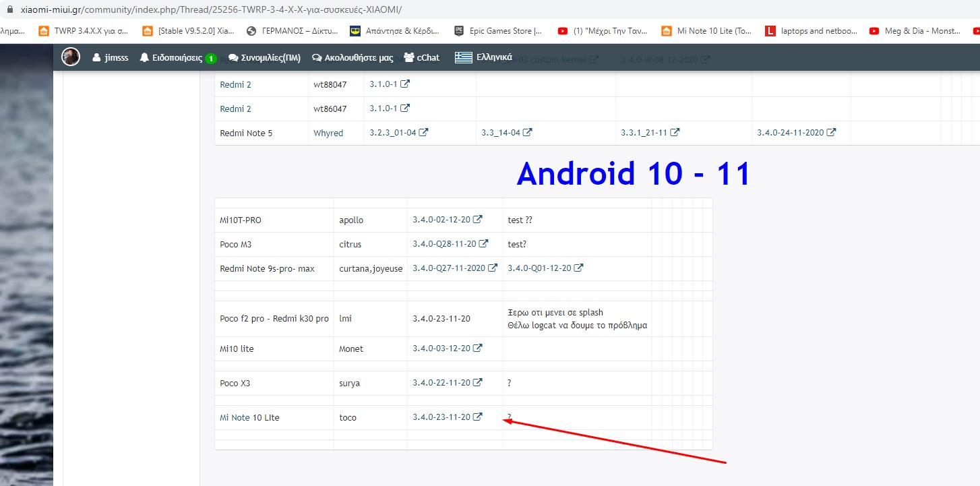The width and height of the screenshot is (980, 486).
Task: Open the conversations speech-bubble icon
Action: (233, 58)
